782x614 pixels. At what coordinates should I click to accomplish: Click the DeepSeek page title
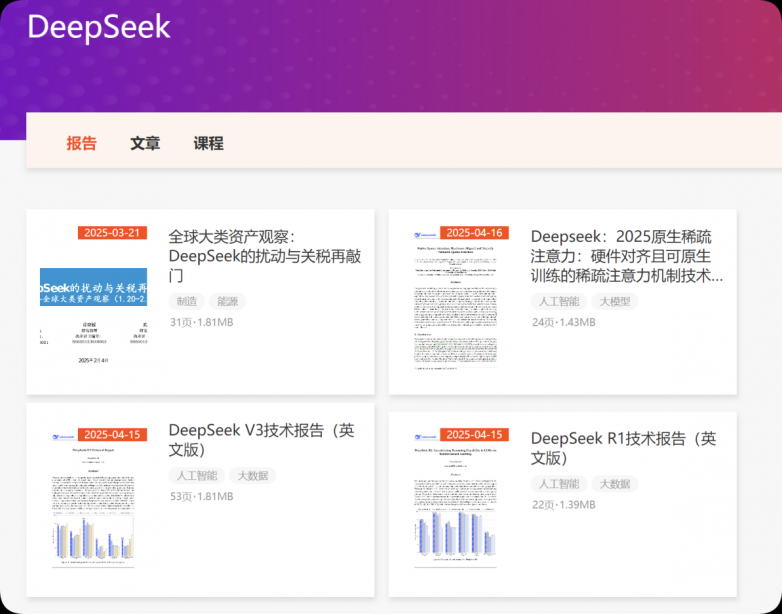pyautogui.click(x=99, y=27)
